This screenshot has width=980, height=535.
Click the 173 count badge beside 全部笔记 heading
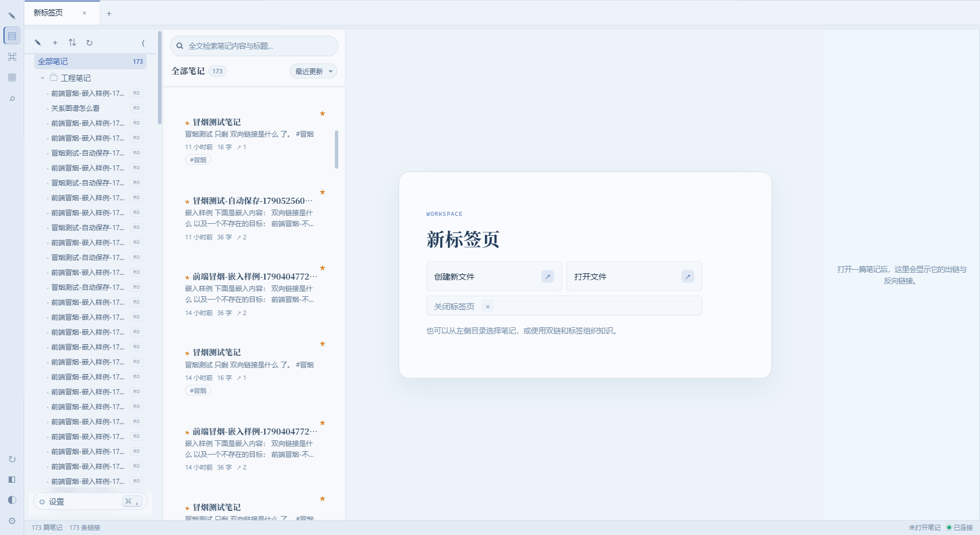point(218,71)
